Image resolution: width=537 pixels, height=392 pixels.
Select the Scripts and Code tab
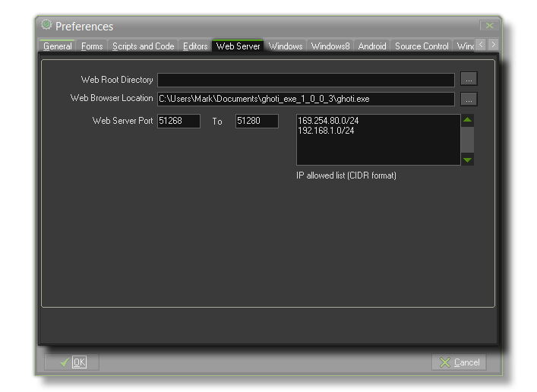tap(143, 46)
